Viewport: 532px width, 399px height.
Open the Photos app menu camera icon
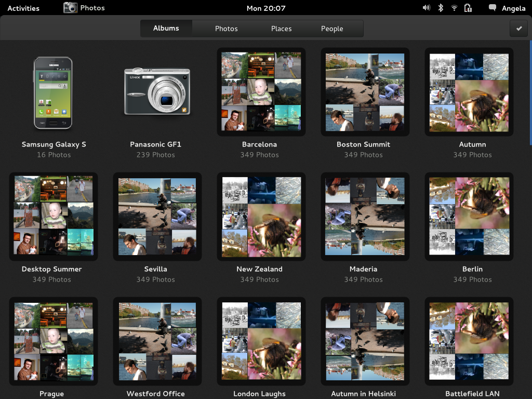(70, 8)
